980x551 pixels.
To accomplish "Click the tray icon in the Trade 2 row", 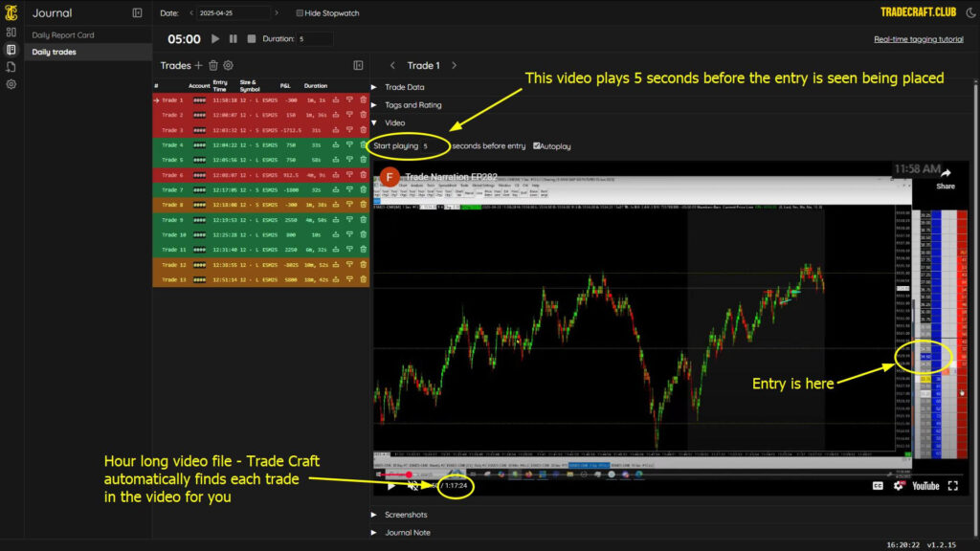I will 336,115.
